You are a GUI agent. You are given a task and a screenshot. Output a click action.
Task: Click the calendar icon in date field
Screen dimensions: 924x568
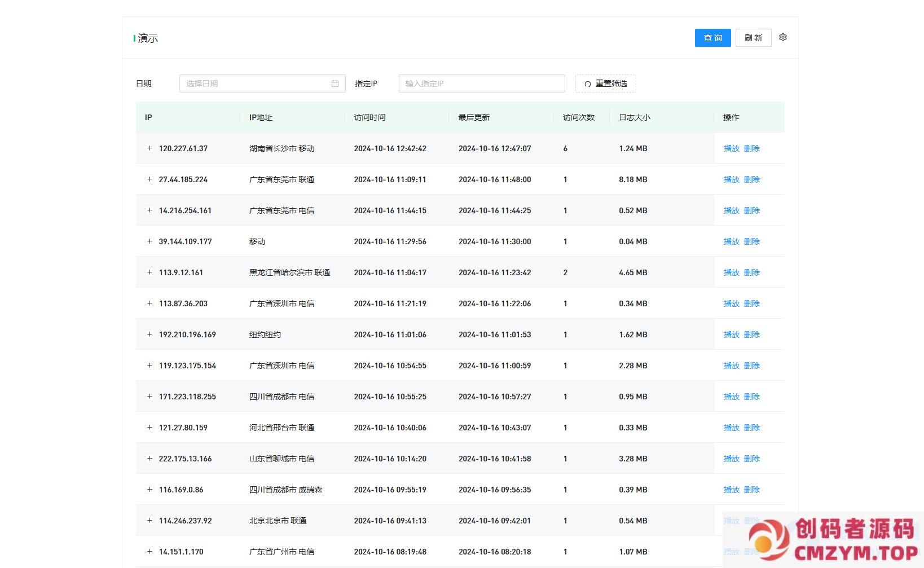335,83
